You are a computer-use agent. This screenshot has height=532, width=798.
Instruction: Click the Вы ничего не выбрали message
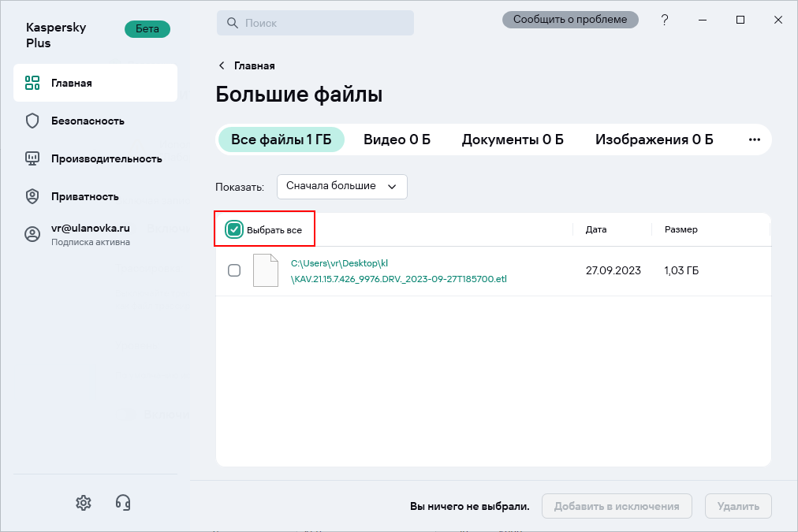coord(470,507)
